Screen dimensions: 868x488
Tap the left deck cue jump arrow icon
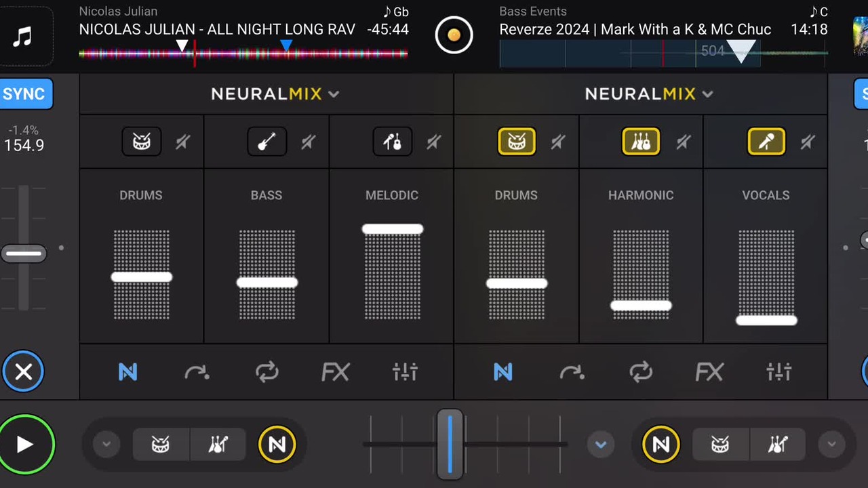pyautogui.click(x=197, y=372)
